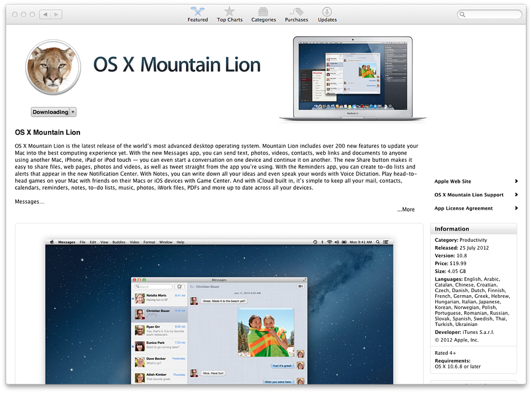The image size is (532, 393).
Task: Click Messages menu in screenshot menu bar
Action: (66, 242)
